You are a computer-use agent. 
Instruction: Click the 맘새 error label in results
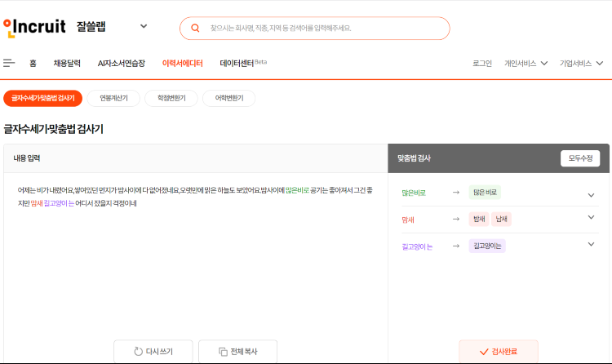408,220
